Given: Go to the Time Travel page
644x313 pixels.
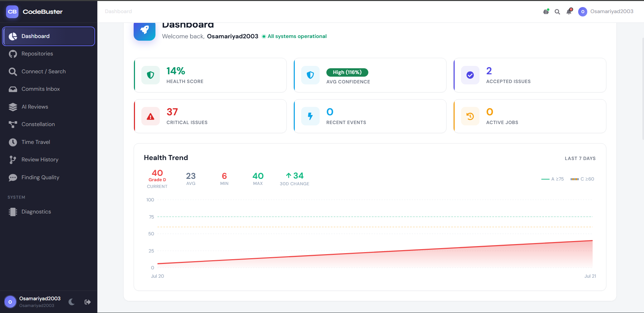Looking at the screenshot, I should [49, 142].
